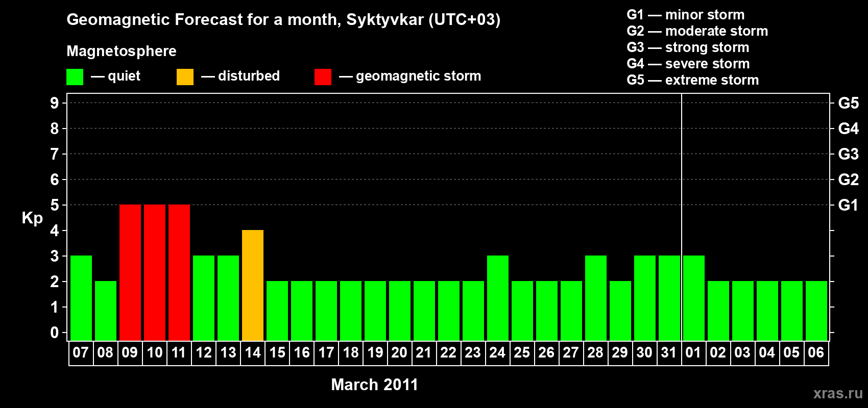This screenshot has height=408, width=868.
Task: Click the Kp axis label
Action: pyautogui.click(x=32, y=218)
